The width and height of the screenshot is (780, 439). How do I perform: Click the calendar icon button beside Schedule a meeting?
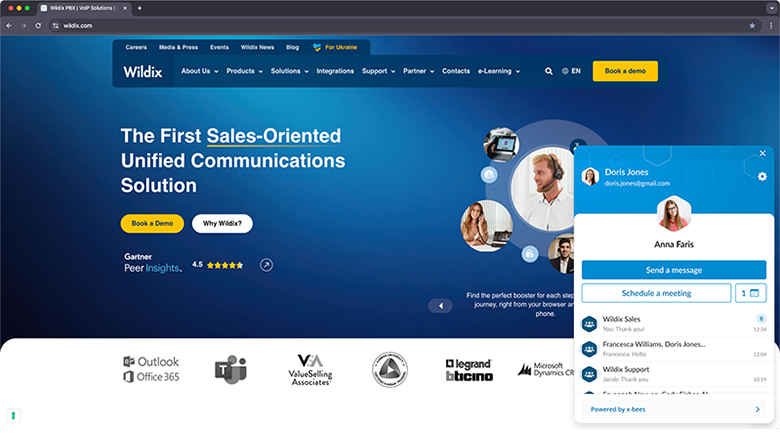point(751,293)
